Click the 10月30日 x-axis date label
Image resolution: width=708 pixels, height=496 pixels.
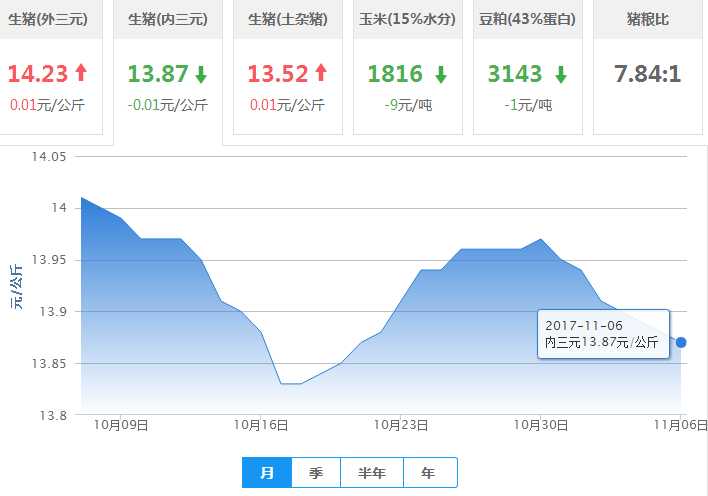tap(540, 425)
